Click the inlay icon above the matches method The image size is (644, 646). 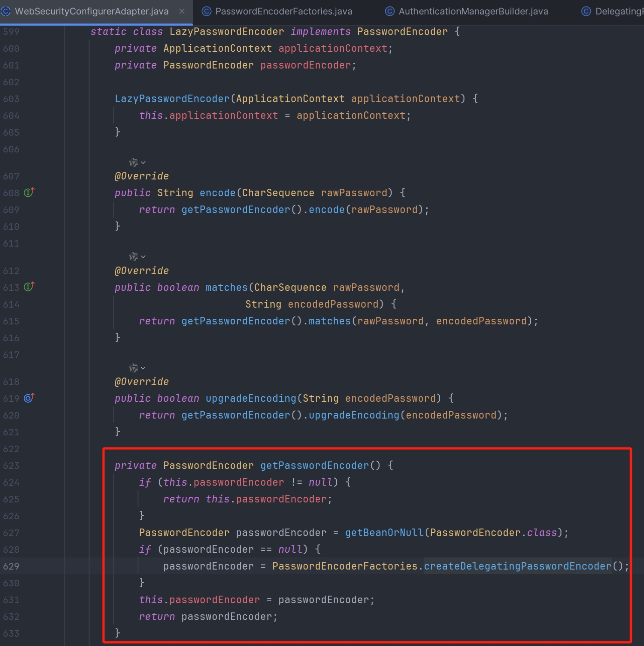(133, 257)
